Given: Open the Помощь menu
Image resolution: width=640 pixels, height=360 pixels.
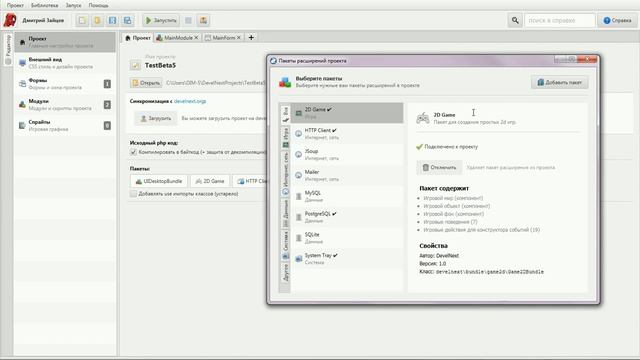Looking at the screenshot, I should (98, 5).
